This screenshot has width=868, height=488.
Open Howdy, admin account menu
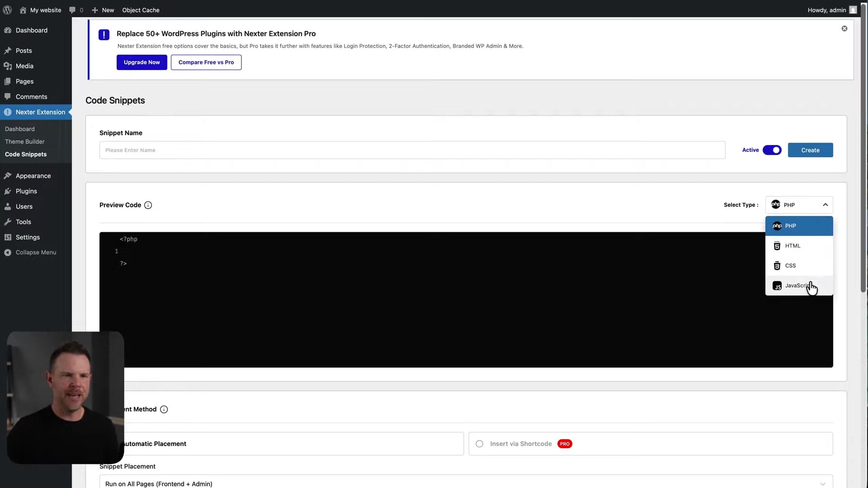click(x=832, y=9)
